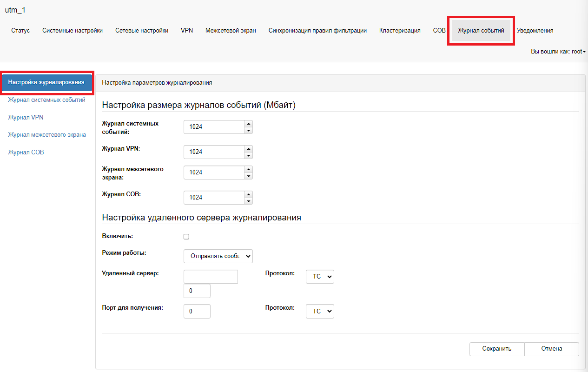Enable the Включить remote logging checkbox
Screen dimensions: 588x372
[x=186, y=237]
